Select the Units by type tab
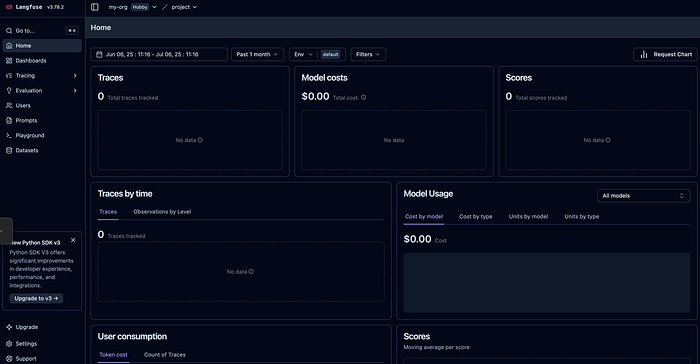This screenshot has height=364, width=700. 581,217
